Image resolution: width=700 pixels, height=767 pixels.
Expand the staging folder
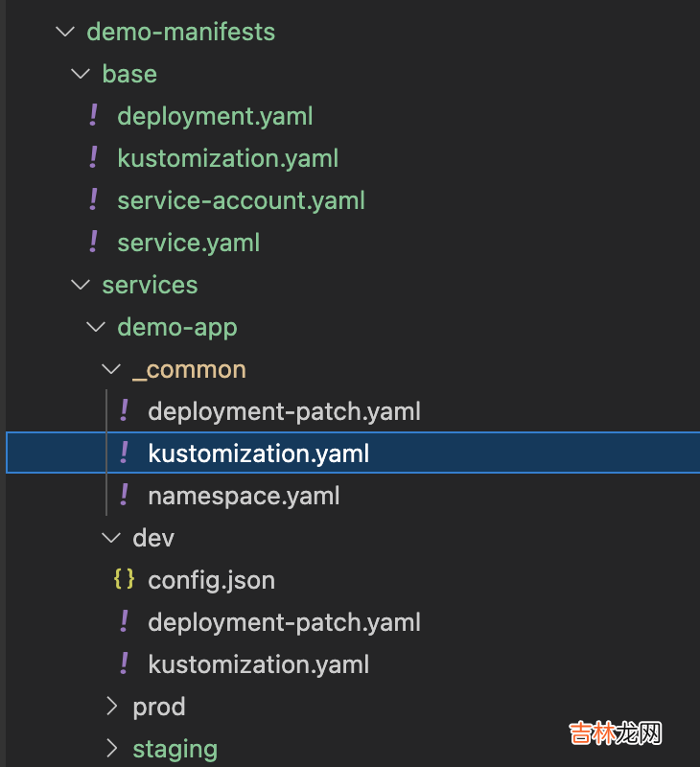112,749
